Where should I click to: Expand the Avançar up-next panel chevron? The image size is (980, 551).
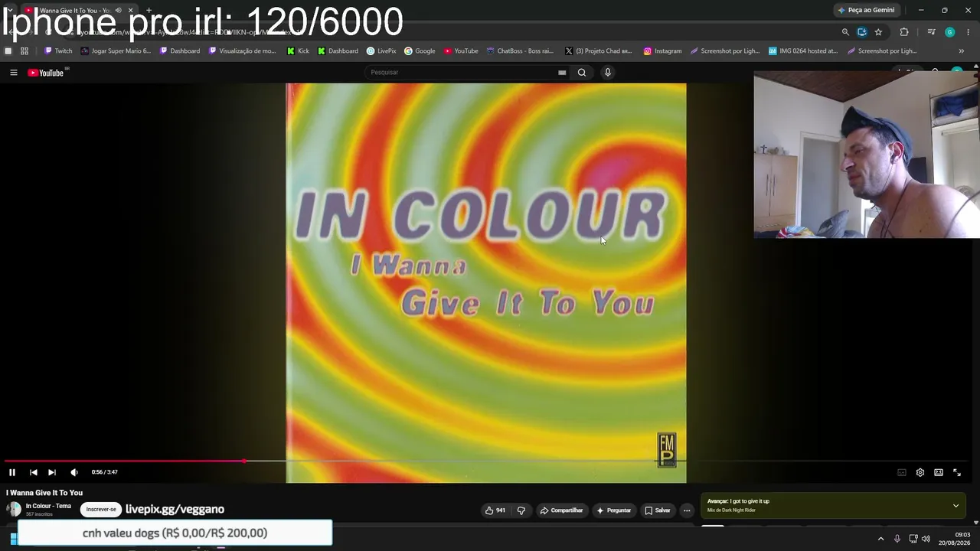coord(955,506)
